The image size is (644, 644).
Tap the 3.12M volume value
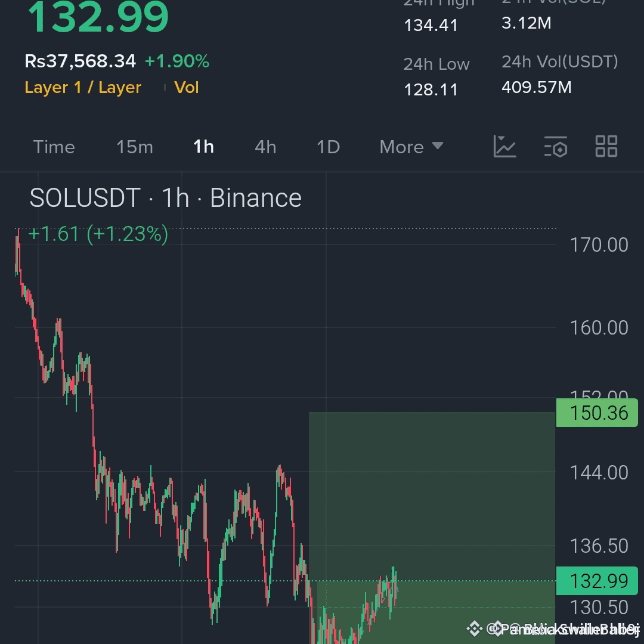[527, 23]
